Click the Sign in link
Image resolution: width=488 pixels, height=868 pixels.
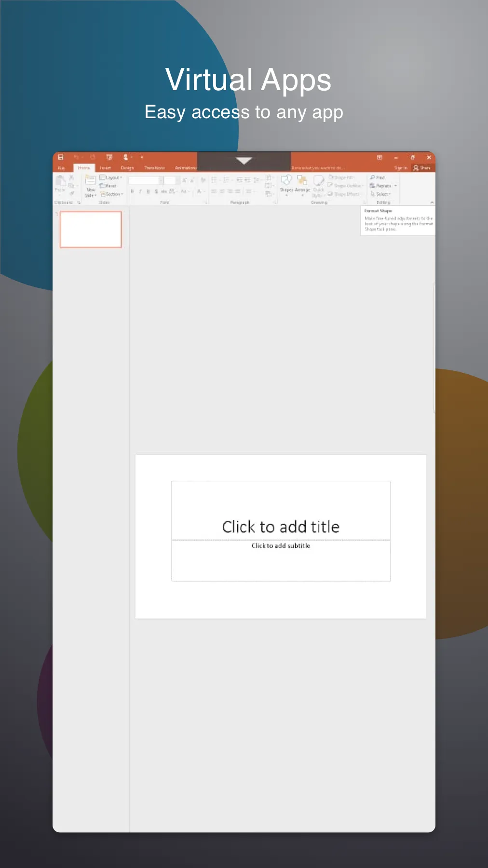tap(401, 168)
